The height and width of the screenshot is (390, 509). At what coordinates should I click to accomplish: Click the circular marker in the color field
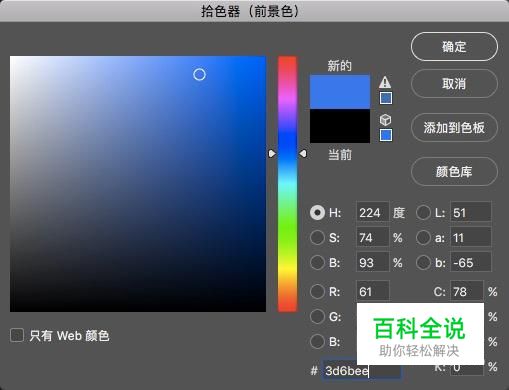click(x=199, y=74)
